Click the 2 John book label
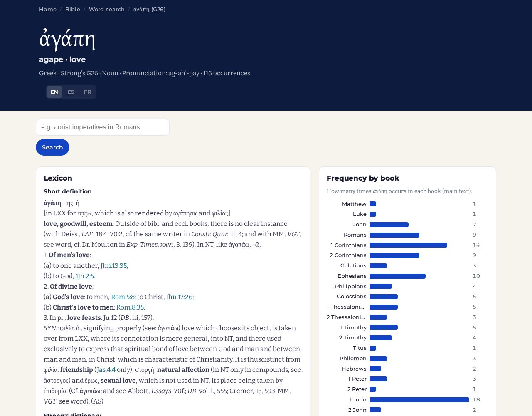Viewport: 532px width, 416px height. [x=357, y=410]
